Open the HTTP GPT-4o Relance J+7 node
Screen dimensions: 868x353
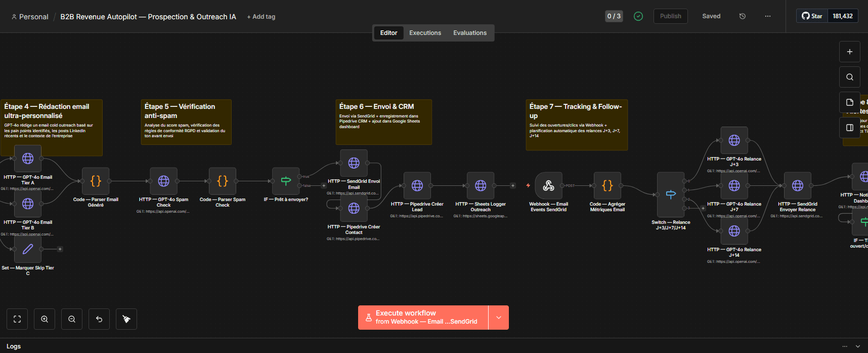[734, 186]
